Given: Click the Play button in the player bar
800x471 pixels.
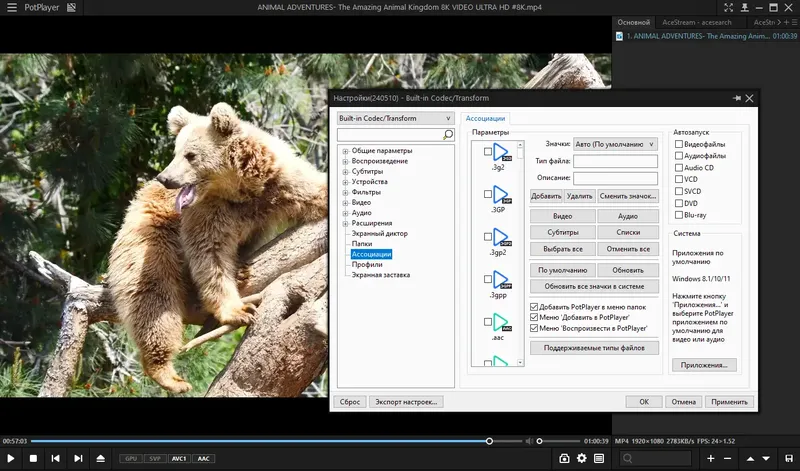Looking at the screenshot, I should 12,458.
